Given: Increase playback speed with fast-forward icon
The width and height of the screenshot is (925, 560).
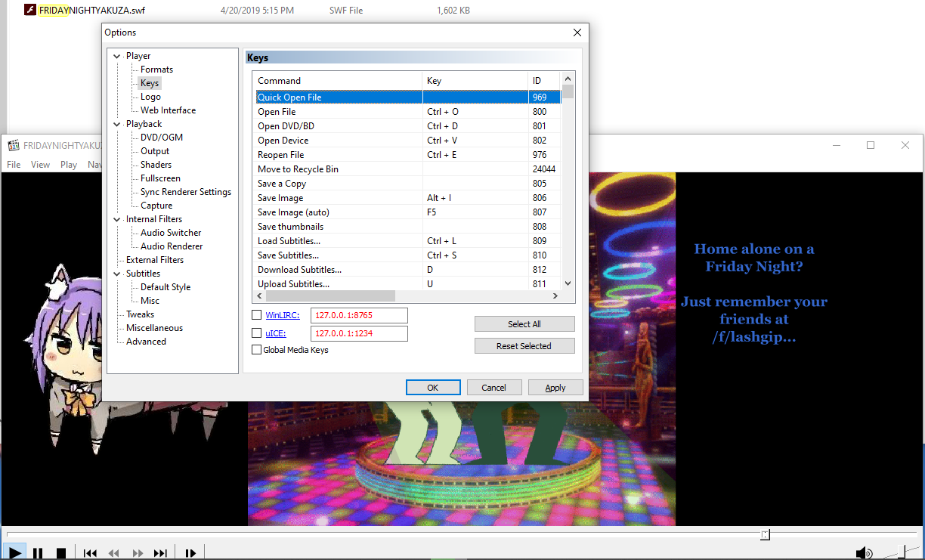Looking at the screenshot, I should (138, 553).
